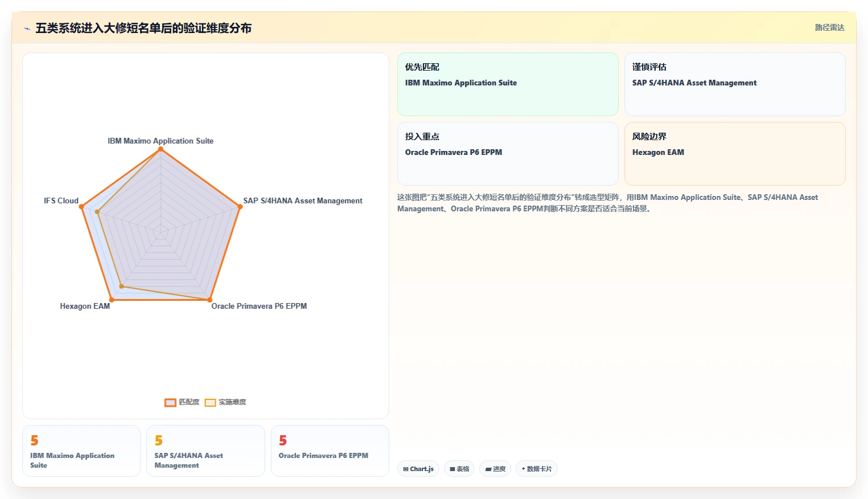Toggle the 实施难度 legend swatch
868x499 pixels.
point(210,403)
